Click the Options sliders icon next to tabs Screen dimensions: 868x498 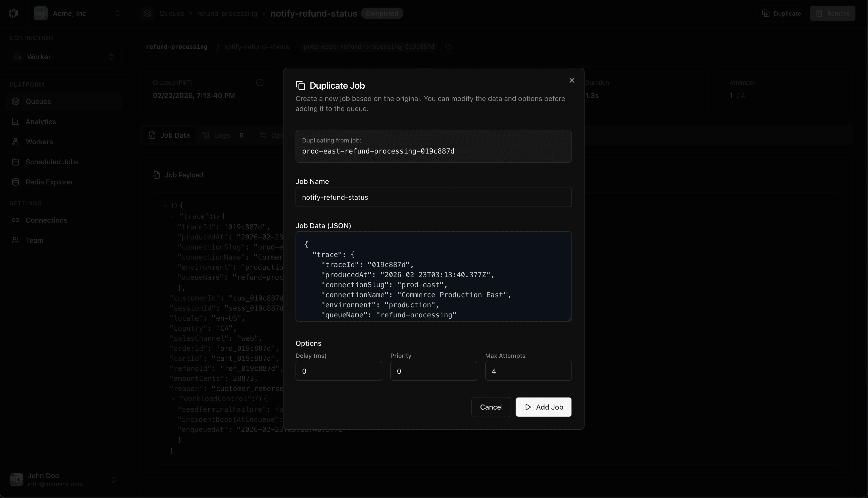click(263, 135)
